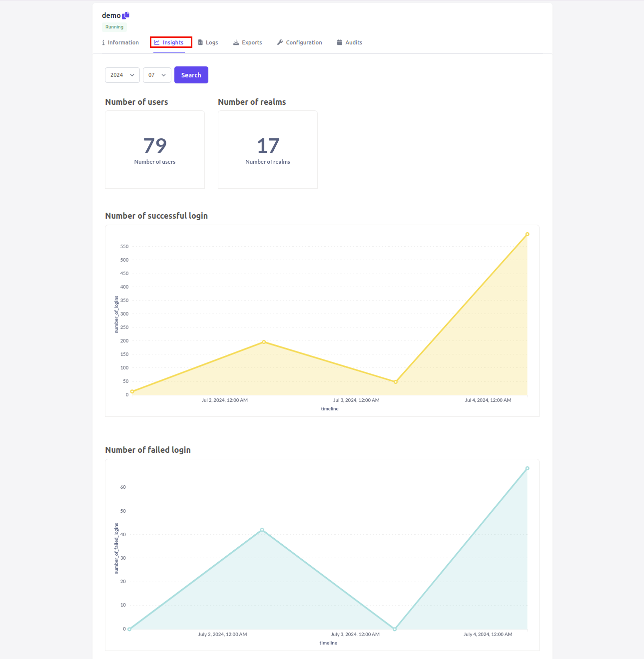This screenshot has width=644, height=659.
Task: Select the failed login peak point above 60
Action: pos(527,468)
